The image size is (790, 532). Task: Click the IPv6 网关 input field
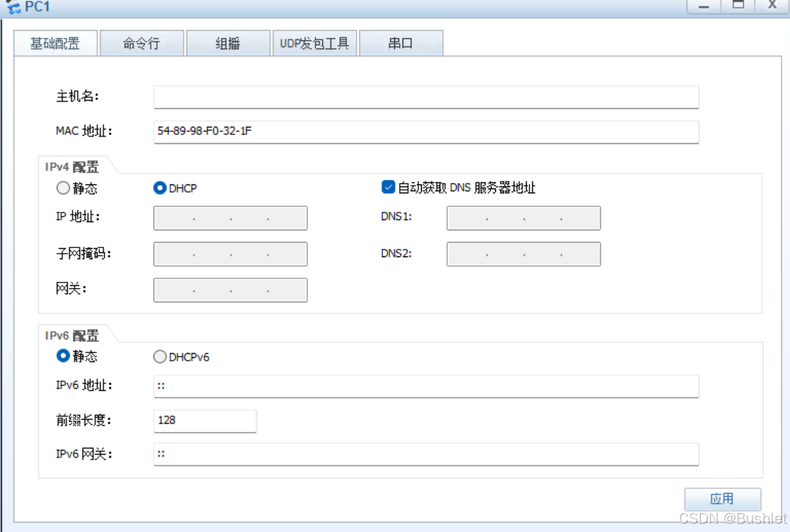click(x=427, y=455)
